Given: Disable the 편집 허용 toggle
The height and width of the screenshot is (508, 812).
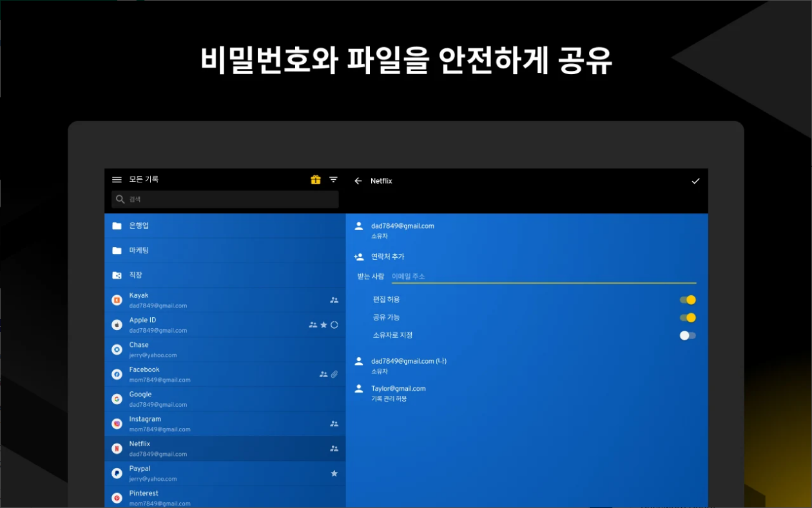Looking at the screenshot, I should pyautogui.click(x=688, y=299).
